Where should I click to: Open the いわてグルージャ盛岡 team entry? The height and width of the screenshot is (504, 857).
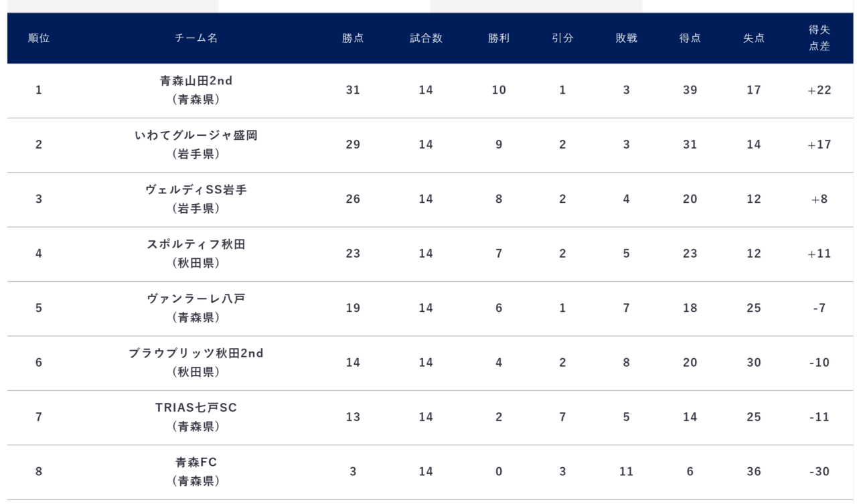pos(196,135)
